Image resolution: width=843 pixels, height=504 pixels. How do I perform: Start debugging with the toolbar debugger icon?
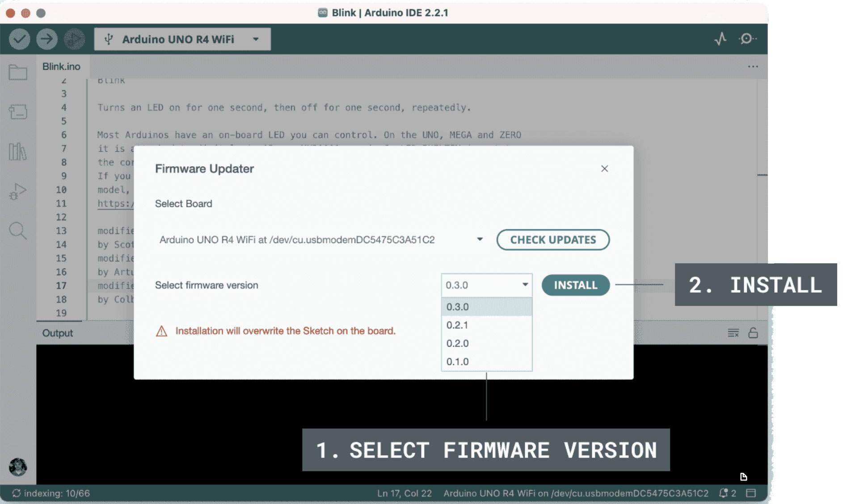74,39
